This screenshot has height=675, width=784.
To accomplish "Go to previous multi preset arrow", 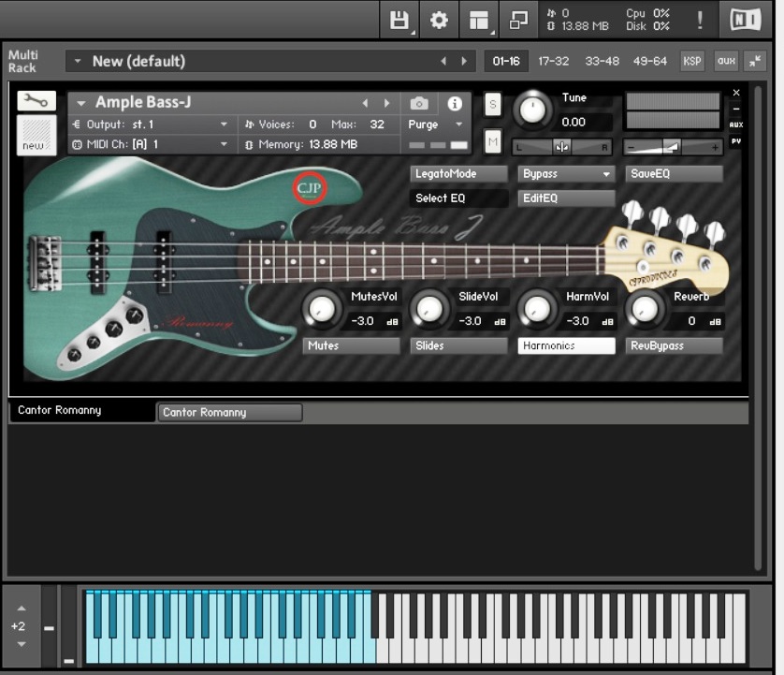I will coord(443,61).
